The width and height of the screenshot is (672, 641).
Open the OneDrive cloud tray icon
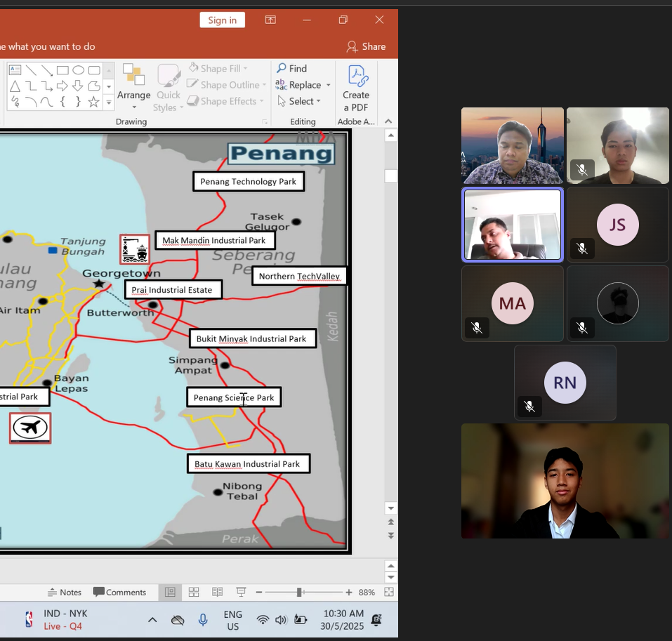coord(178,620)
